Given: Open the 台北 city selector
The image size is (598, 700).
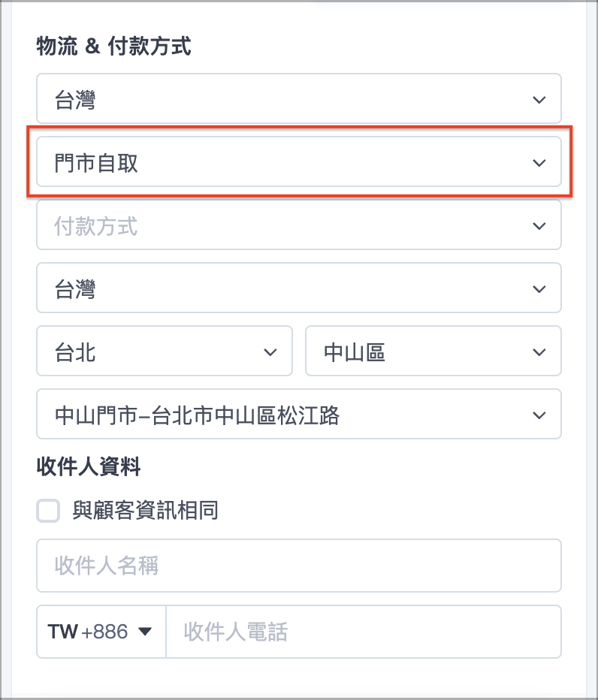Looking at the screenshot, I should tap(165, 351).
